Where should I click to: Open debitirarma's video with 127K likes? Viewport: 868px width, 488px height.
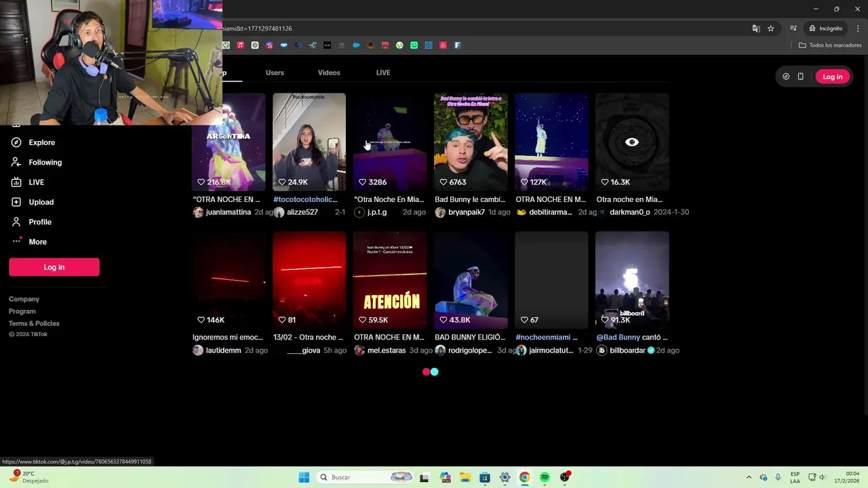[x=551, y=142]
